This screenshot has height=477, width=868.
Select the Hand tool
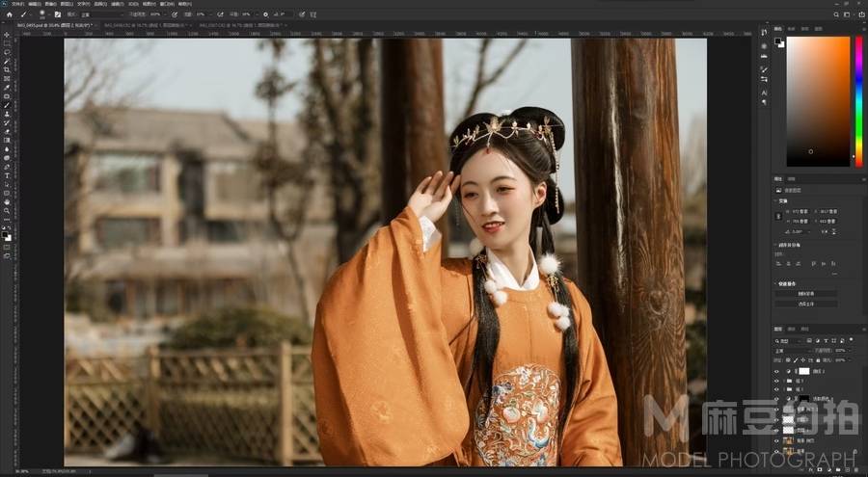[x=7, y=202]
